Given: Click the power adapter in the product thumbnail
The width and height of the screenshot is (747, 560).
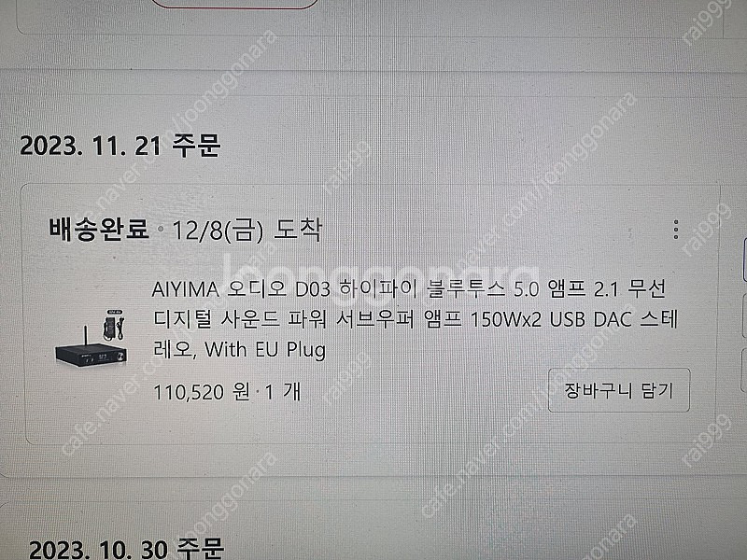Looking at the screenshot, I should [x=114, y=324].
